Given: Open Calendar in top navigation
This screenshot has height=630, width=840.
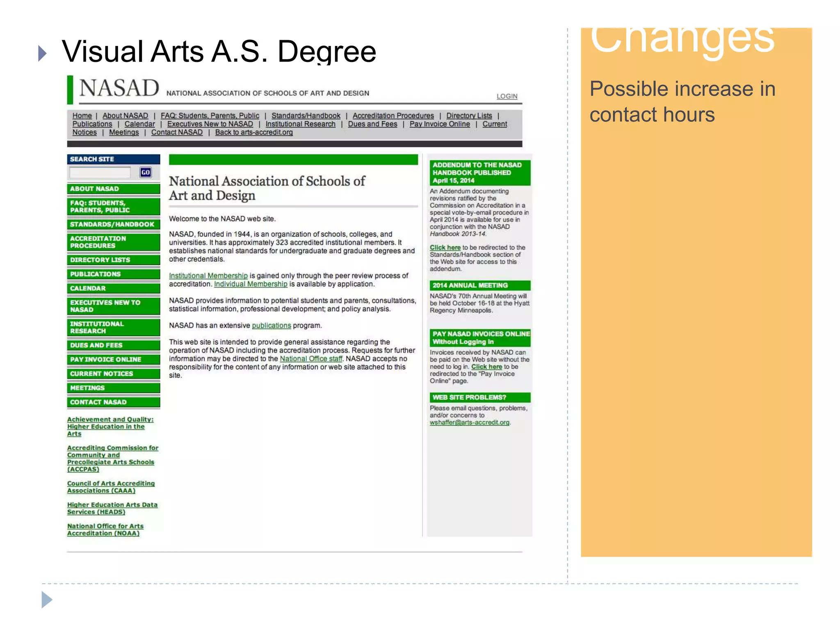Looking at the screenshot, I should (x=139, y=124).
